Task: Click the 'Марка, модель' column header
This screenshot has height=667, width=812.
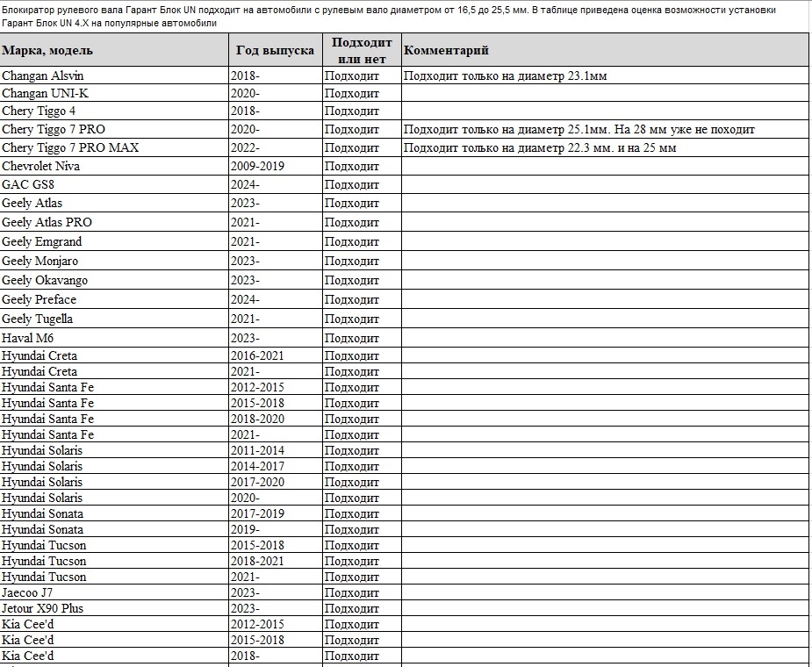Action: click(x=114, y=50)
